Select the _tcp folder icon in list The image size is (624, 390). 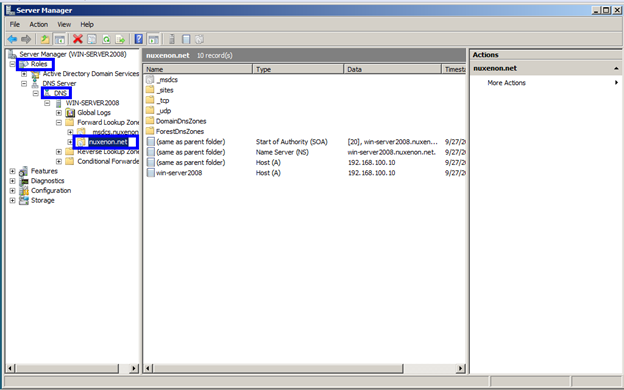coord(150,100)
